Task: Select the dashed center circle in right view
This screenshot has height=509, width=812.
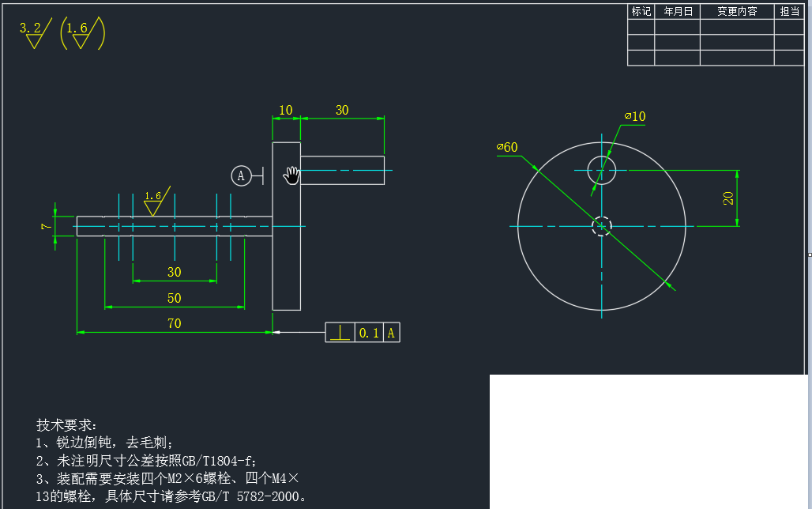Action: 602,226
